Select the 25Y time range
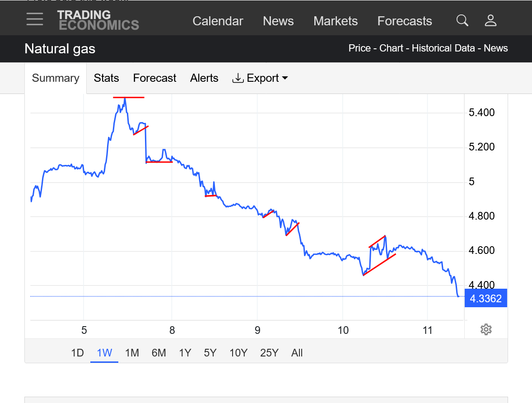The width and height of the screenshot is (532, 403). point(269,353)
